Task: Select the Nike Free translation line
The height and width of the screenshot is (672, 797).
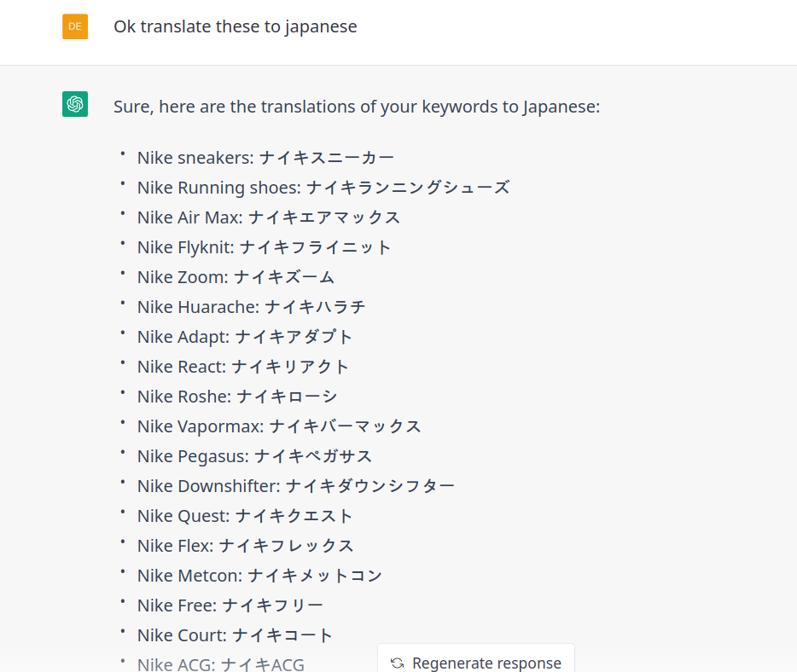Action: 230,605
